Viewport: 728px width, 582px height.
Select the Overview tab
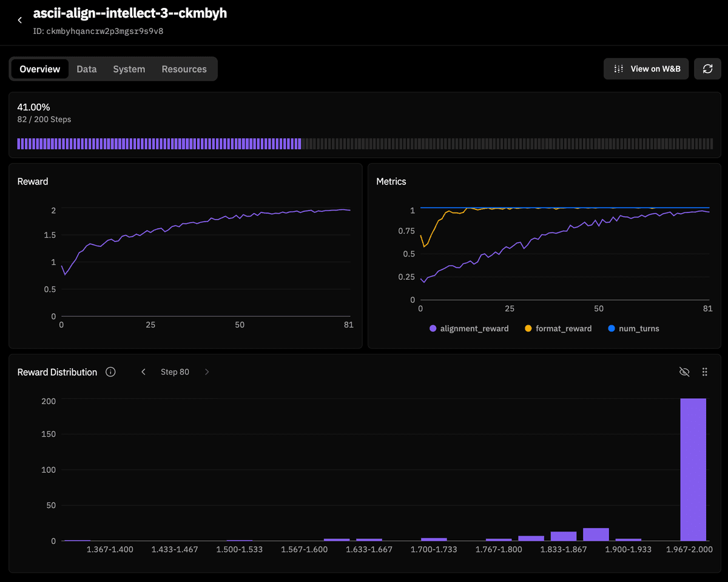click(x=39, y=69)
